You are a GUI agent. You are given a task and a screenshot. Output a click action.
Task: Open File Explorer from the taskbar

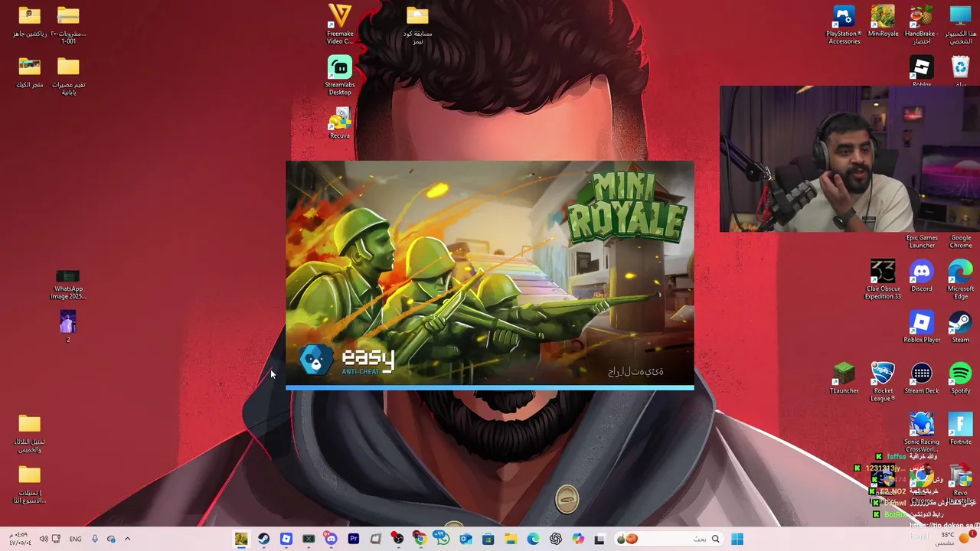point(510,539)
